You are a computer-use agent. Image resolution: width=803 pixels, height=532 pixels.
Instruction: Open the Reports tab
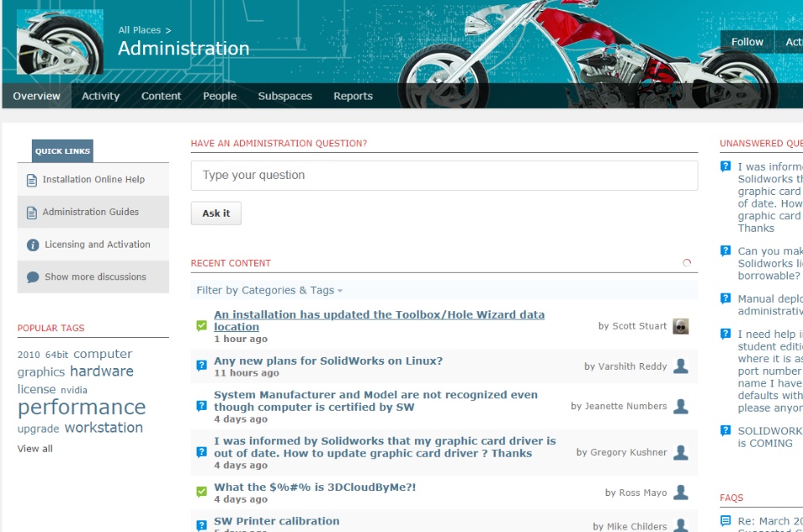pos(353,95)
